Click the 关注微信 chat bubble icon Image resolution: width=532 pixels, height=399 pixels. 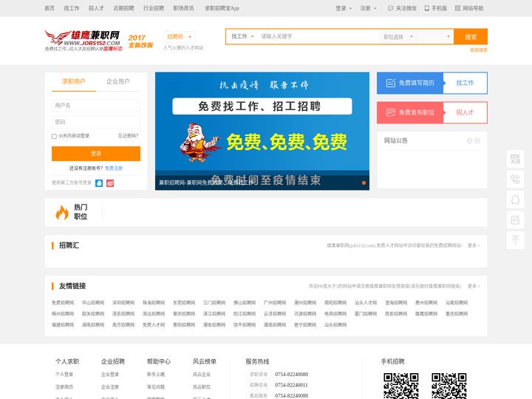click(x=391, y=8)
